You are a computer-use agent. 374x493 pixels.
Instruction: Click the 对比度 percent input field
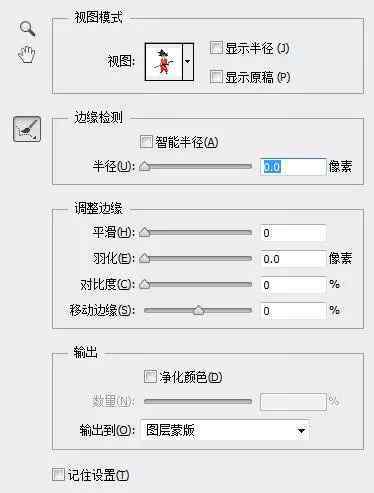point(293,285)
